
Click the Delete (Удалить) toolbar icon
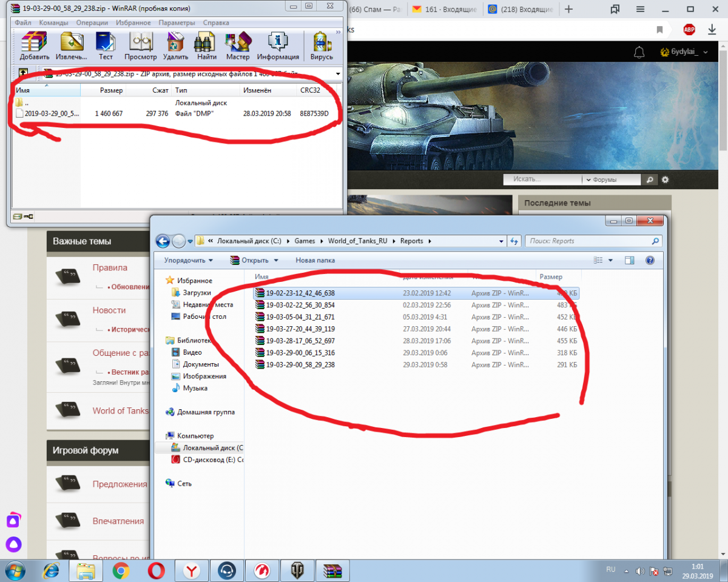(x=175, y=45)
